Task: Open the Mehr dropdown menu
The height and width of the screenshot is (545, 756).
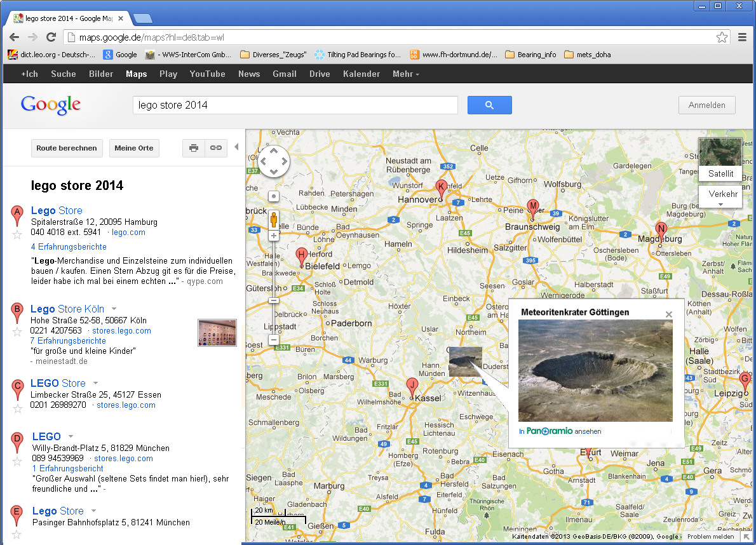Action: tap(405, 74)
